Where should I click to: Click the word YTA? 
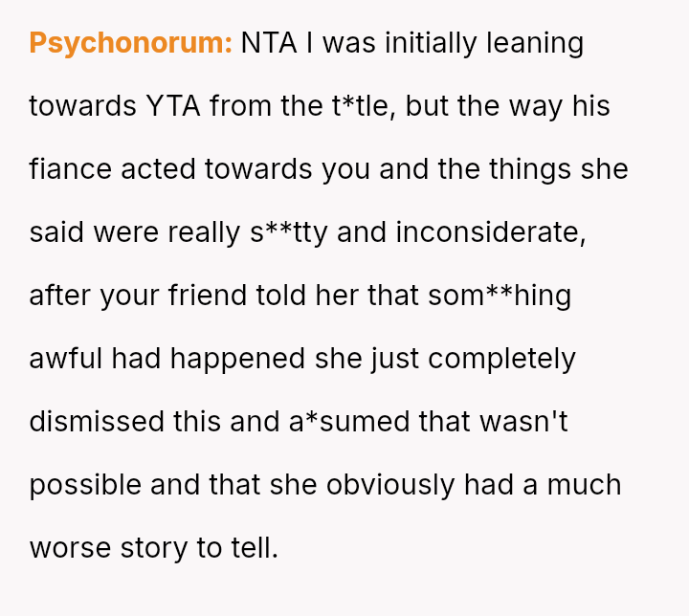pos(173,106)
